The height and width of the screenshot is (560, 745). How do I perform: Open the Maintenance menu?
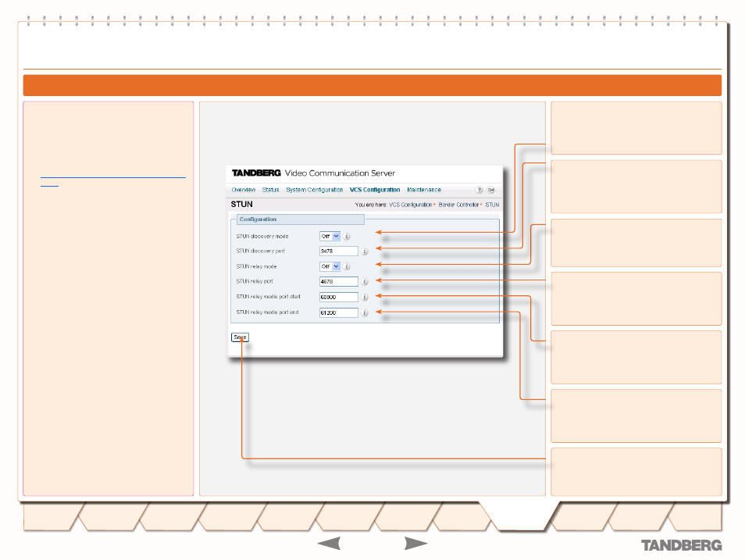point(424,190)
